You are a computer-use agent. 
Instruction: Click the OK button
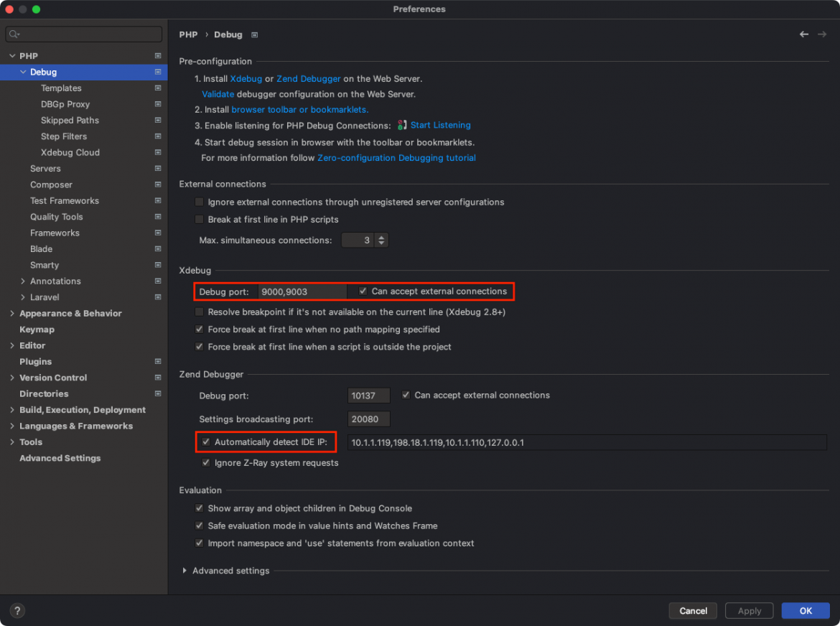(805, 610)
